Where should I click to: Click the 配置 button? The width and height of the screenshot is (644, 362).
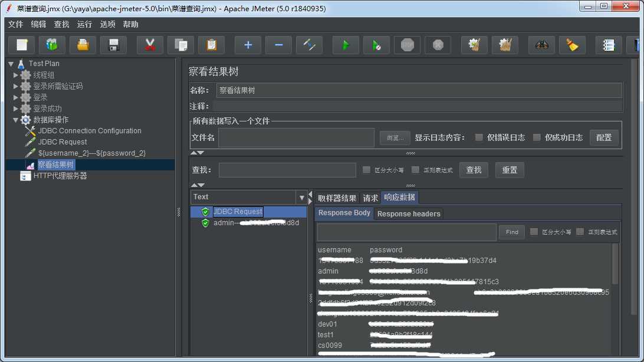coord(604,137)
